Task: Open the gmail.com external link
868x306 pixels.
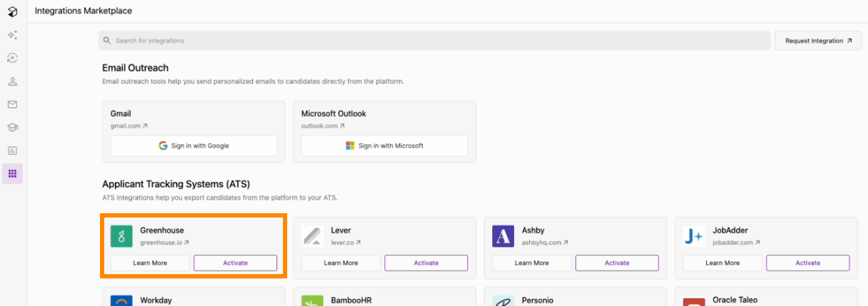Action: coord(129,126)
